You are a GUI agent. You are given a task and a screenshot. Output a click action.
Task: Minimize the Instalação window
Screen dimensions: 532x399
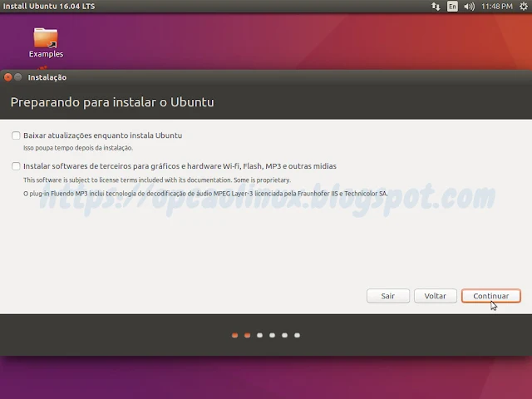coord(18,77)
